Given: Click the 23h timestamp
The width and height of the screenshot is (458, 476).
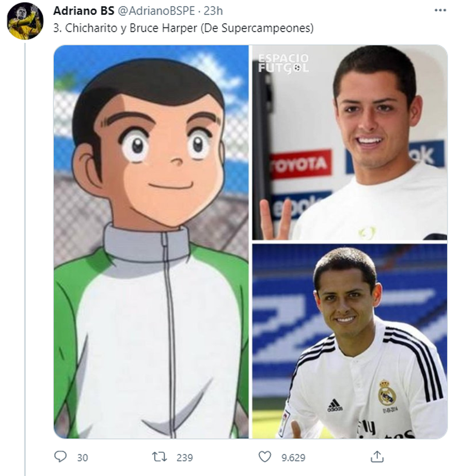Looking at the screenshot, I should pos(213,11).
